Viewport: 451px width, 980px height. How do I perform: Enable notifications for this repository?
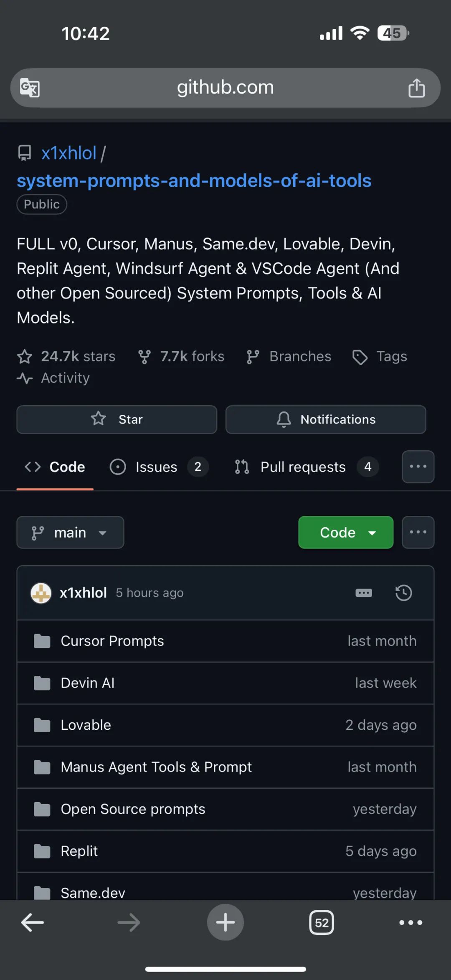point(325,419)
